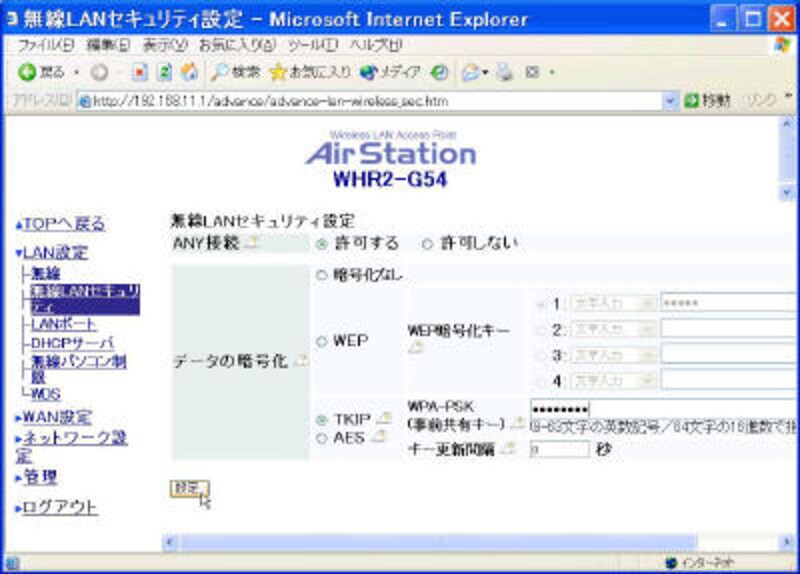Viewport: 800px width, 574px height.
Task: Open WEP key 1 input type dropdown
Action: [x=647, y=303]
